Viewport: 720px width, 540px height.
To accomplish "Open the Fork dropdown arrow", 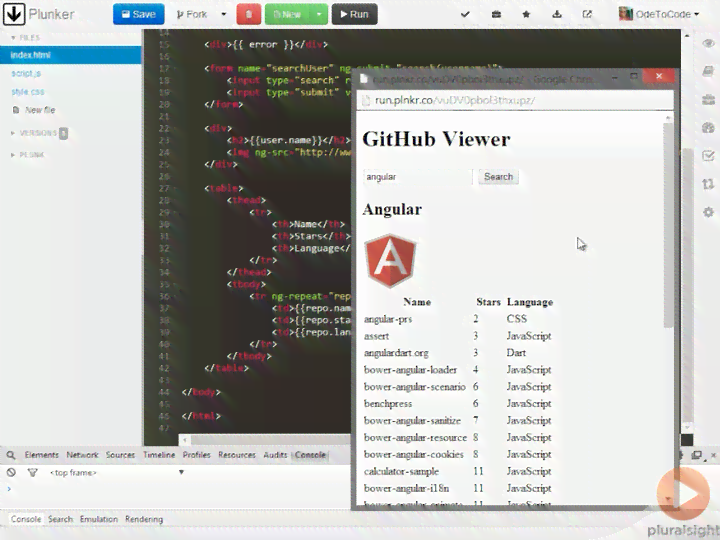I will coord(224,14).
